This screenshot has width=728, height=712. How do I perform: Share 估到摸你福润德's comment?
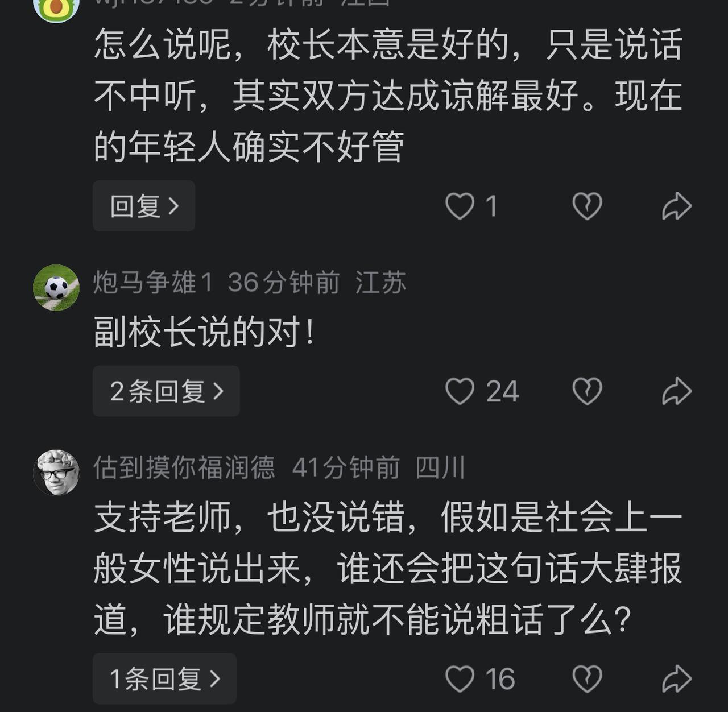pyautogui.click(x=677, y=678)
